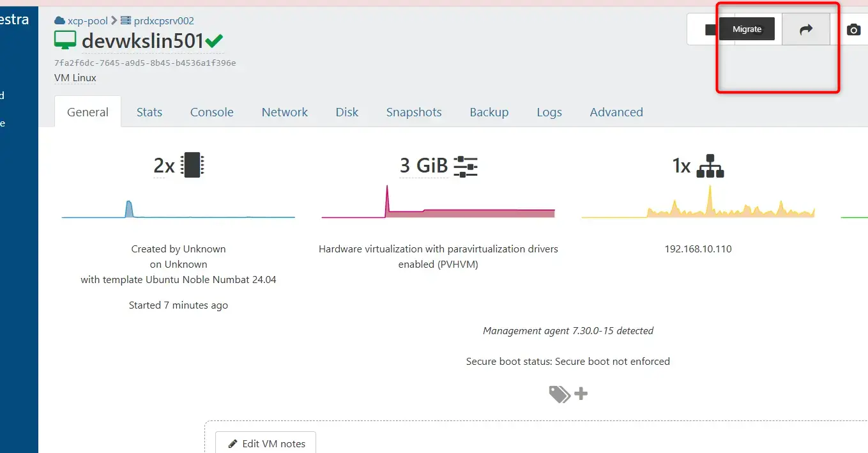
Task: Click the tags icon below secure boot status
Action: 560,394
